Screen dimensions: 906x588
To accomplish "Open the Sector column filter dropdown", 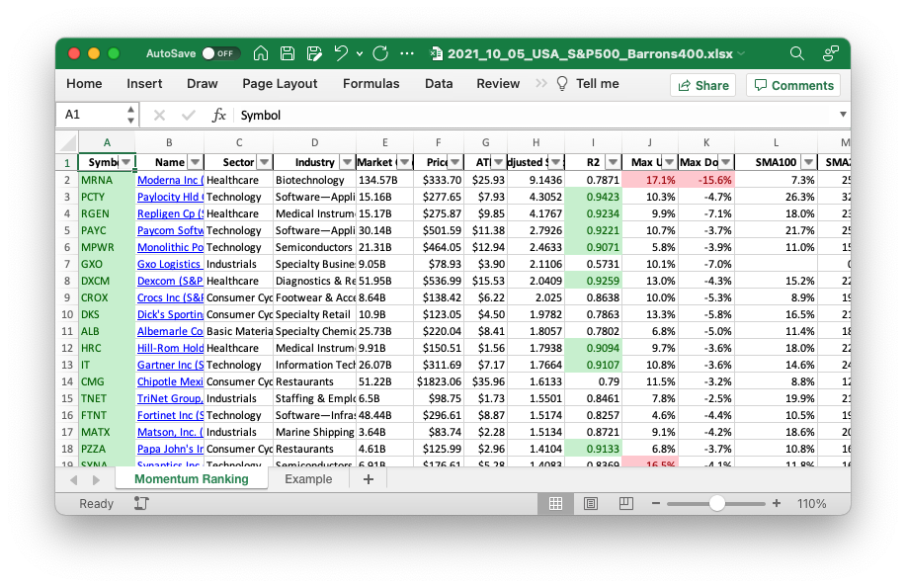I will [264, 162].
